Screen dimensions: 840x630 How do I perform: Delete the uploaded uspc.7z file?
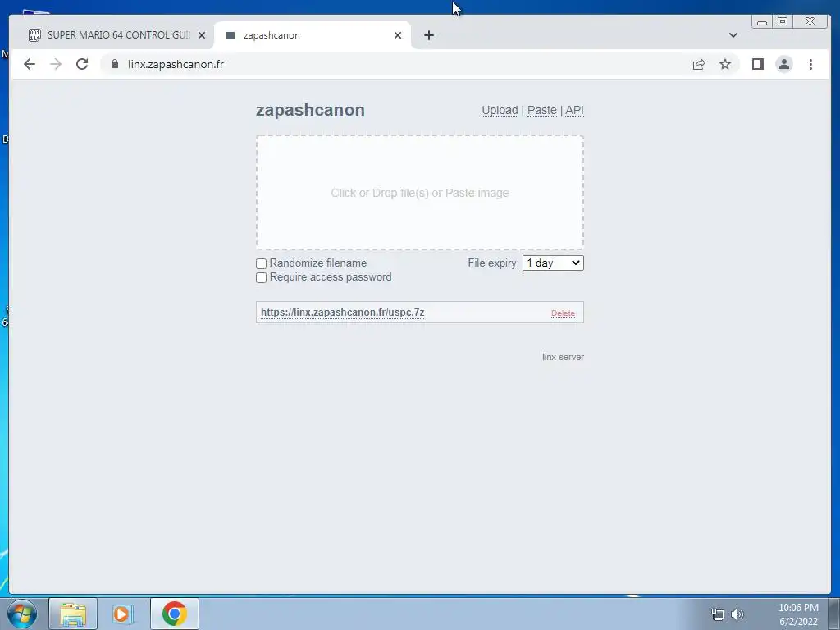(563, 313)
